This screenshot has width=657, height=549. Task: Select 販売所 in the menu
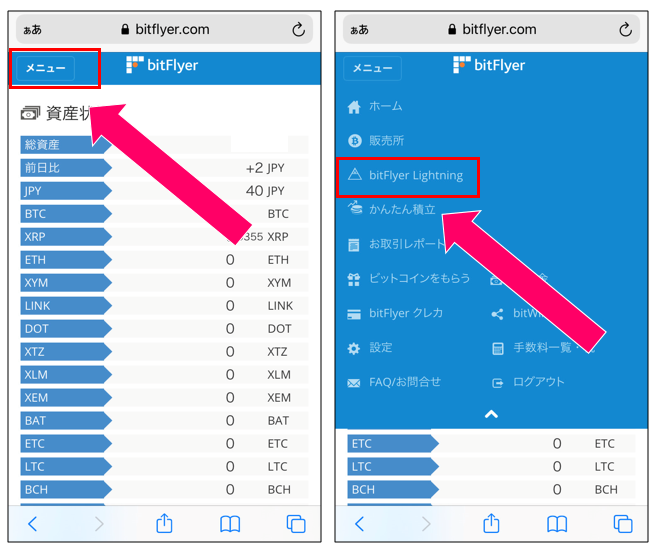tap(386, 141)
